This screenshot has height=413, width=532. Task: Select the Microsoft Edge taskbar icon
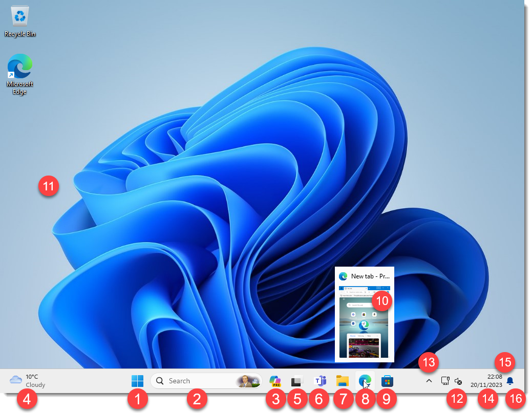point(365,381)
